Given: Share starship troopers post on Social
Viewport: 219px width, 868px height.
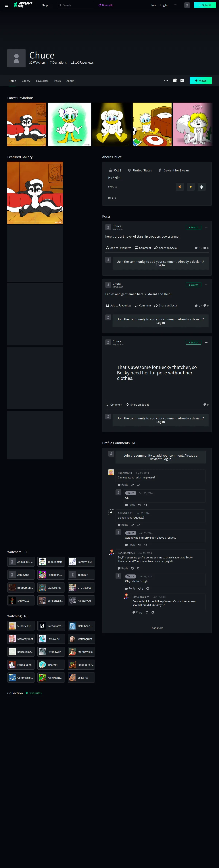Looking at the screenshot, I should 166,248.
